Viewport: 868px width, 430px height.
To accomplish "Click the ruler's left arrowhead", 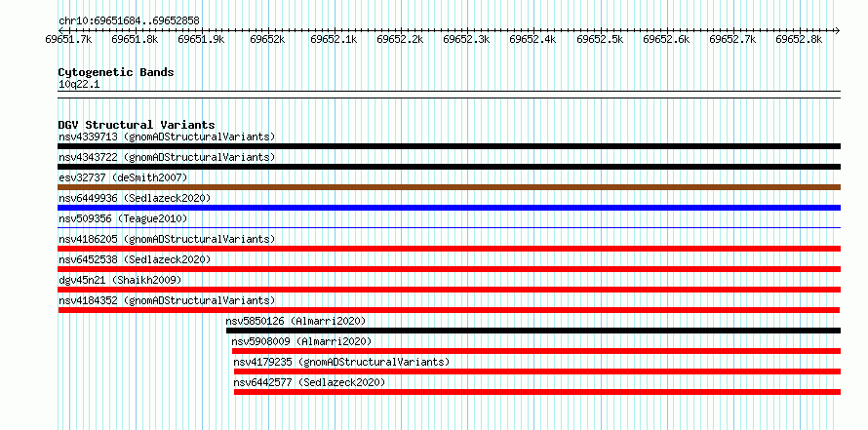I will [60, 30].
